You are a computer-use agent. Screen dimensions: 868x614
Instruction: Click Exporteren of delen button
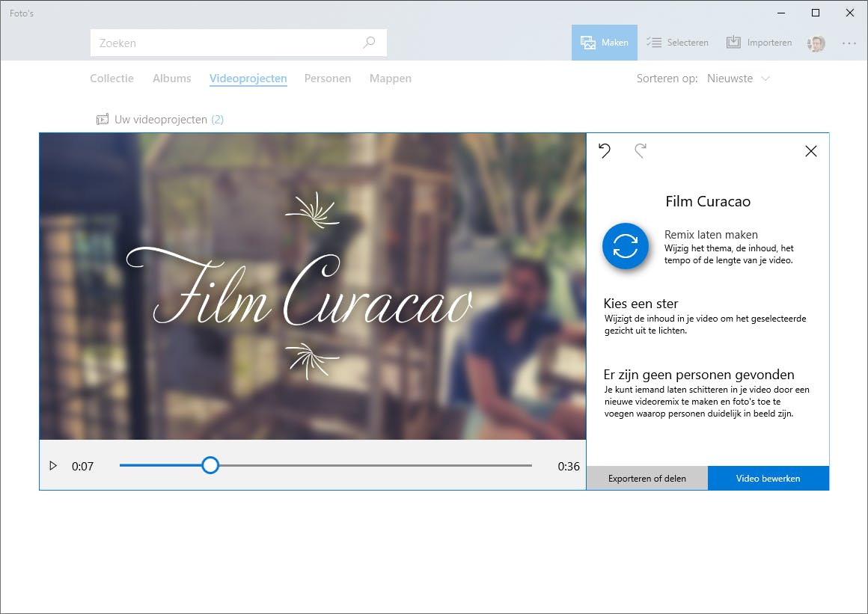(x=647, y=479)
